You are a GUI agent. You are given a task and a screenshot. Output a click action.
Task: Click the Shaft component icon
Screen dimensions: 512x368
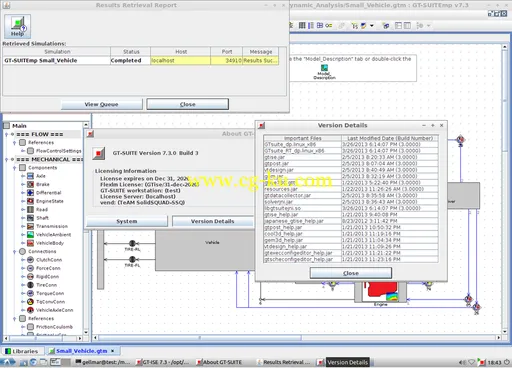[x=30, y=218]
